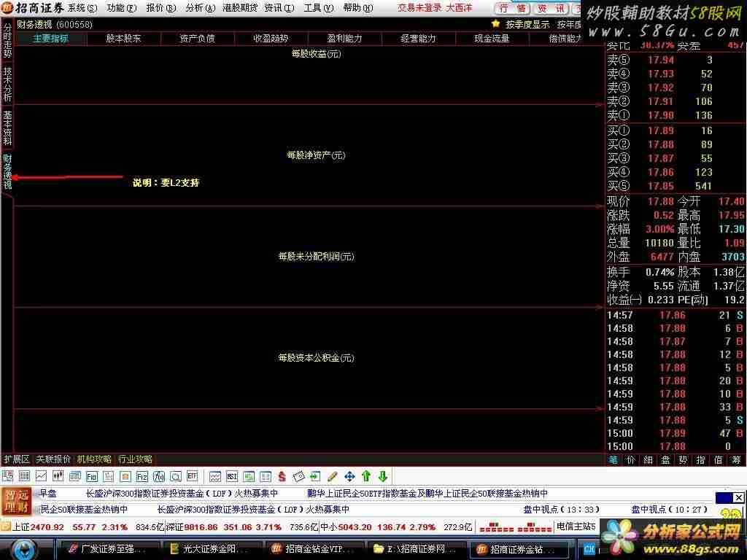Click the 行情 button at top right
Viewport: 747px width, 560px height.
tap(513, 8)
